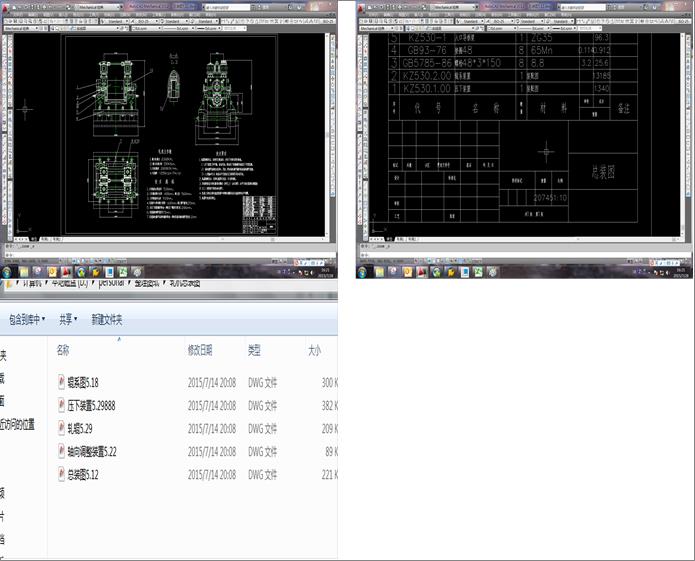
Task: Open red AutoCAD icon in right taskbar
Action: tap(421, 272)
